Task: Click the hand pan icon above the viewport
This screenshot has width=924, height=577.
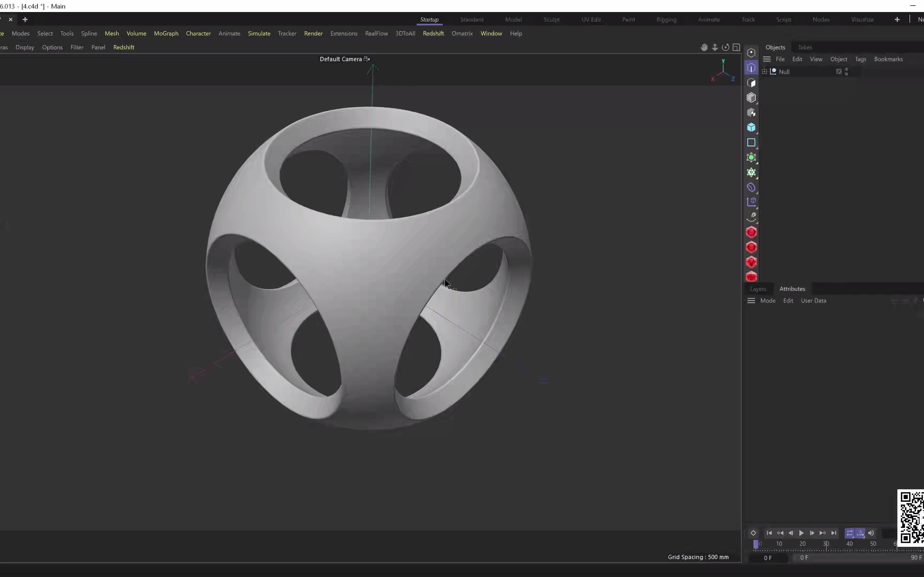Action: coord(704,47)
